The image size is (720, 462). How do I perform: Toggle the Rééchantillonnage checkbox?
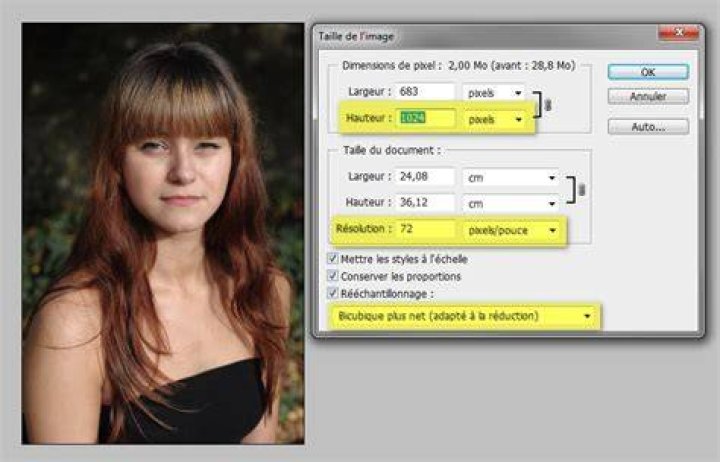[x=332, y=293]
